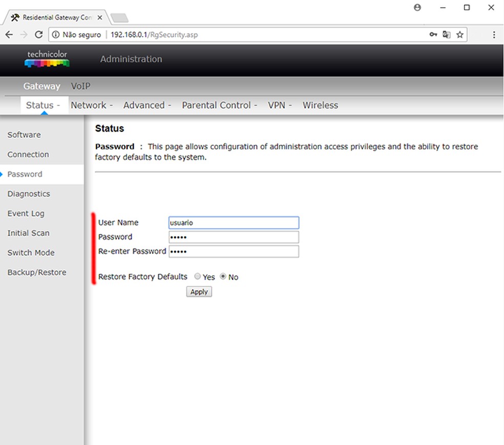Bookmark the page with the star icon
Viewport: 504px width, 445px height.
(x=459, y=34)
